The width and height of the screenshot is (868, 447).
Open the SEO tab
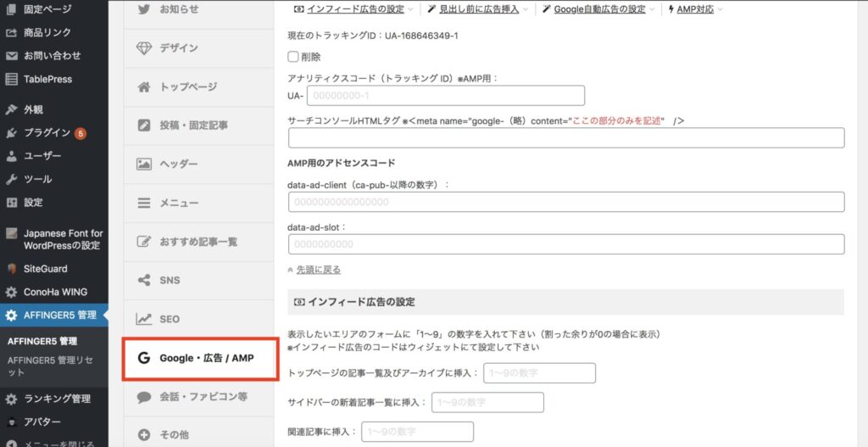pyautogui.click(x=198, y=319)
